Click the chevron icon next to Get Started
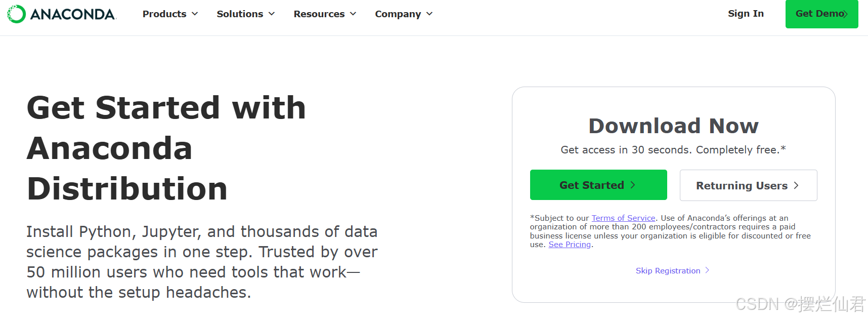 (x=633, y=185)
